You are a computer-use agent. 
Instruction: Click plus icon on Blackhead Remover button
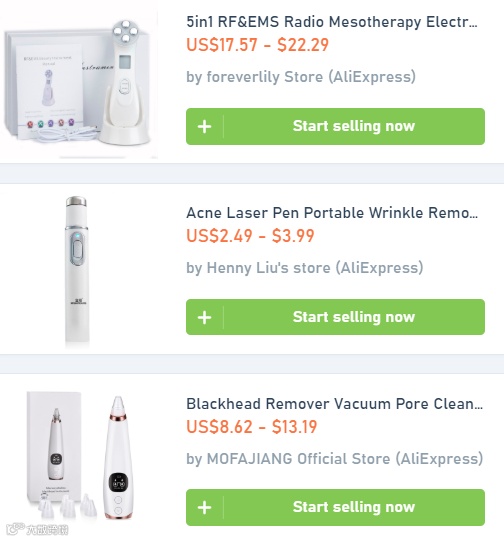205,508
